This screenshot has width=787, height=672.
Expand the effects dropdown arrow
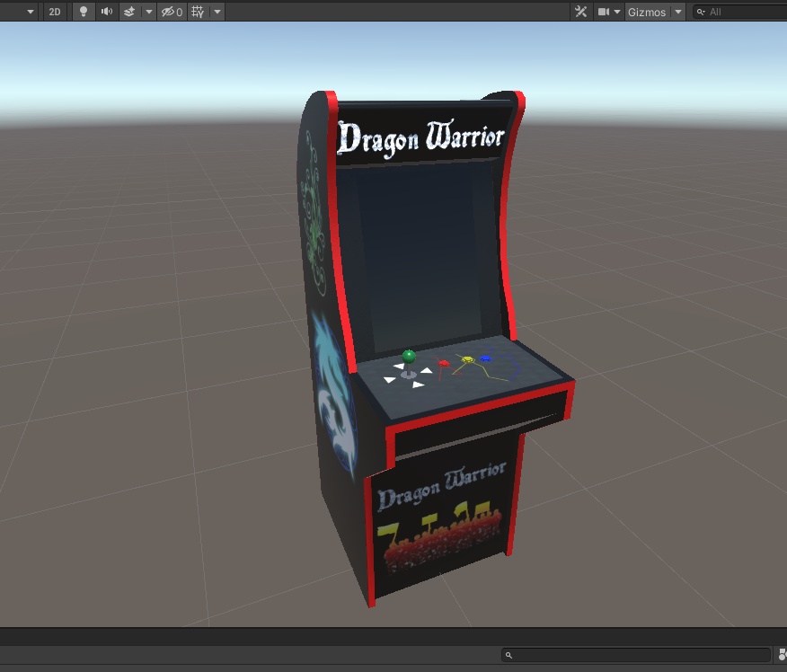148,12
